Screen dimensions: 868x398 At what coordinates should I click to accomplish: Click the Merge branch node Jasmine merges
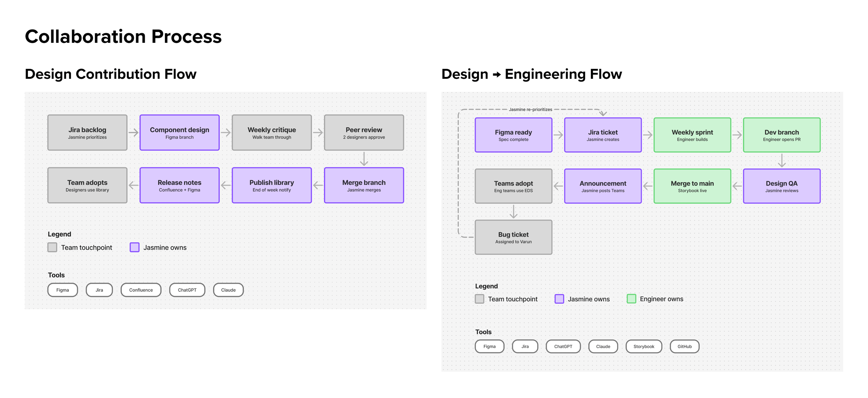tap(364, 185)
